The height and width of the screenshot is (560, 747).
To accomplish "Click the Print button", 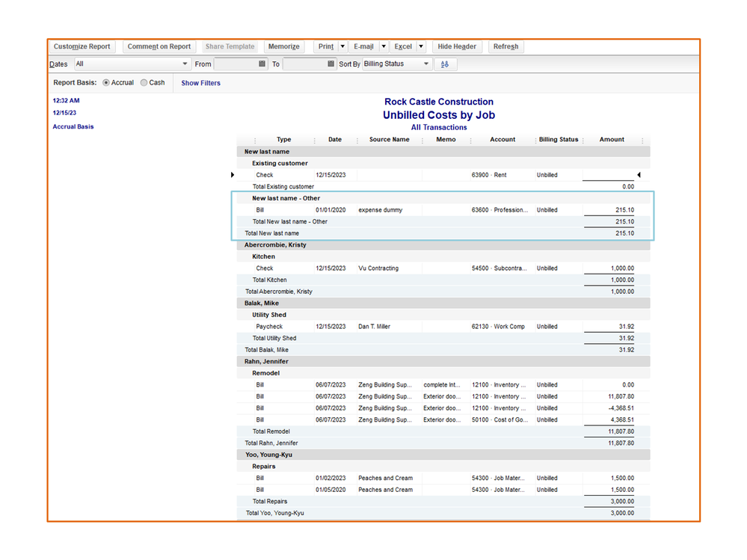I will 326,46.
